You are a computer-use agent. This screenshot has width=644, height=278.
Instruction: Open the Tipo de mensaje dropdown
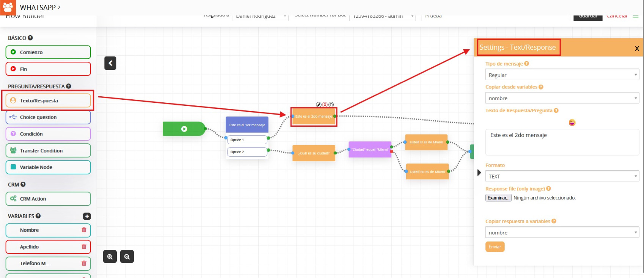pyautogui.click(x=562, y=75)
